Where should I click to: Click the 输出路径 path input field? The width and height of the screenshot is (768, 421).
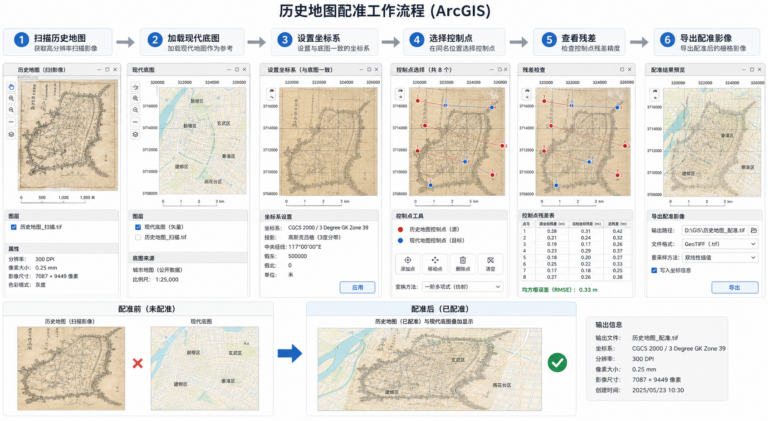click(x=714, y=230)
